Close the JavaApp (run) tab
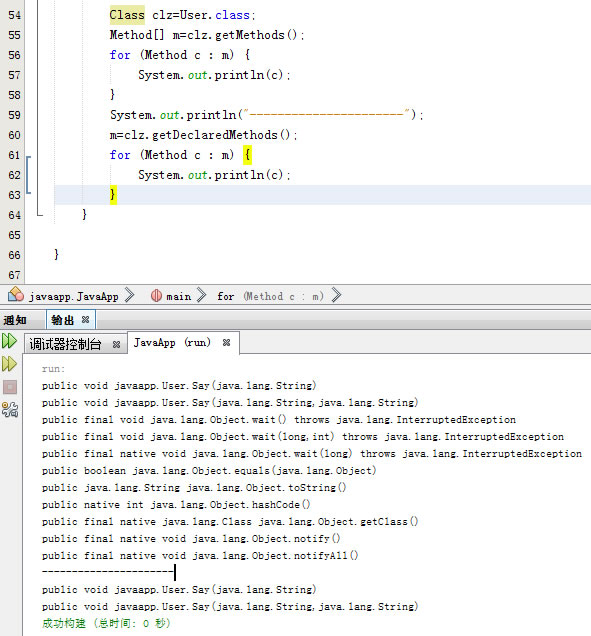The height and width of the screenshot is (636, 591). 226,343
